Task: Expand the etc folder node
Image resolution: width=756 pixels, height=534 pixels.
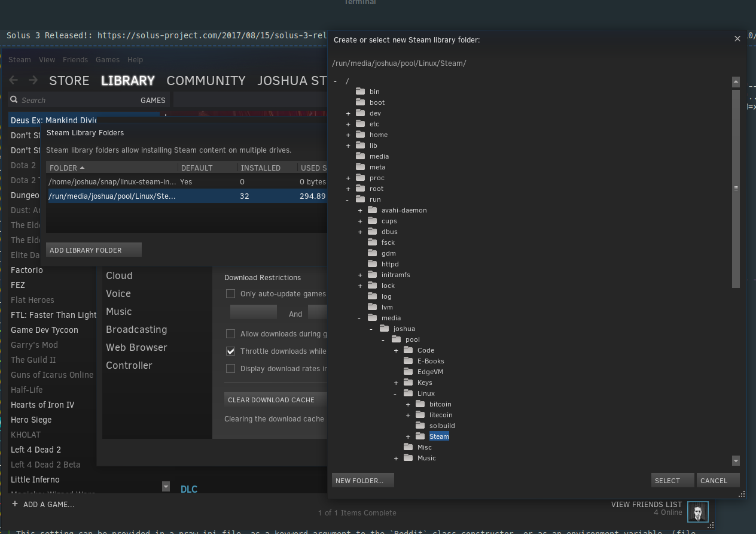Action: tap(348, 124)
